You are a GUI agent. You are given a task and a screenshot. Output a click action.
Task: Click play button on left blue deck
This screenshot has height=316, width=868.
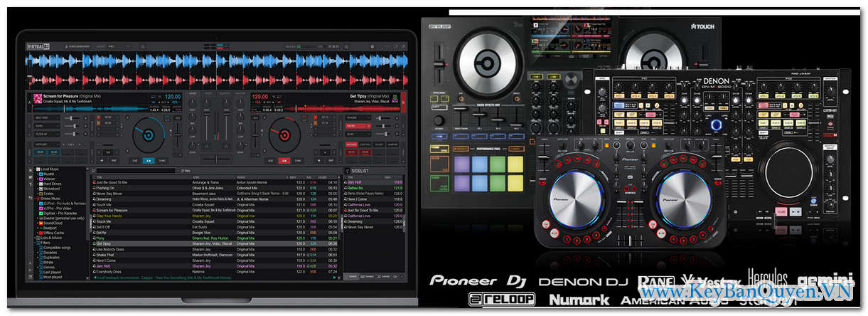click(x=149, y=161)
